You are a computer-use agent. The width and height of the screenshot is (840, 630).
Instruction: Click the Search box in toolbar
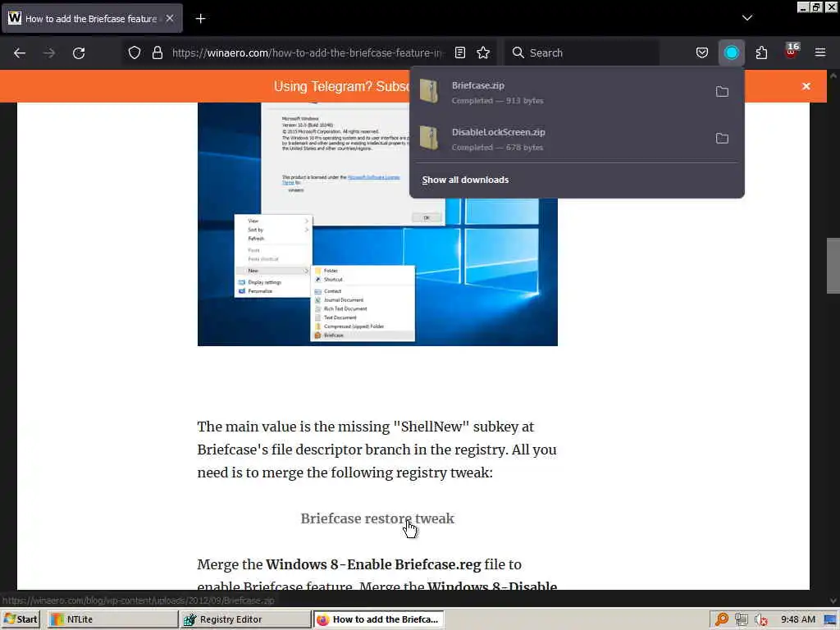click(582, 52)
